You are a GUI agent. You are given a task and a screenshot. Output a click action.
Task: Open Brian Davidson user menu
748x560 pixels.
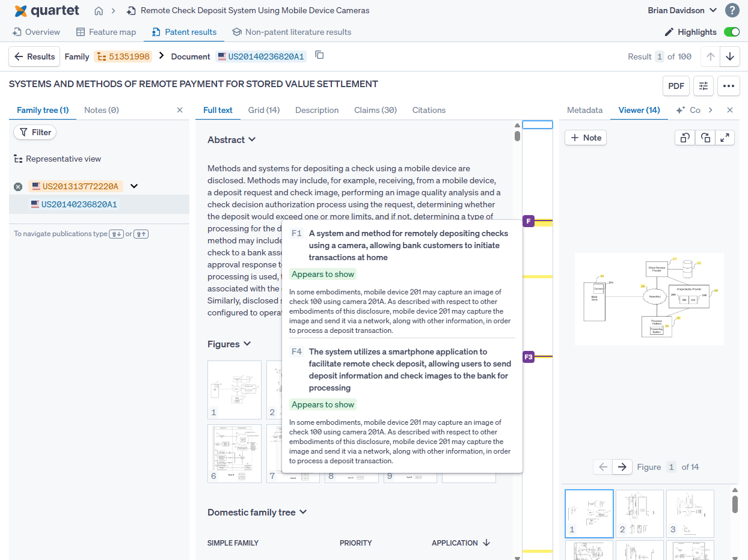682,10
